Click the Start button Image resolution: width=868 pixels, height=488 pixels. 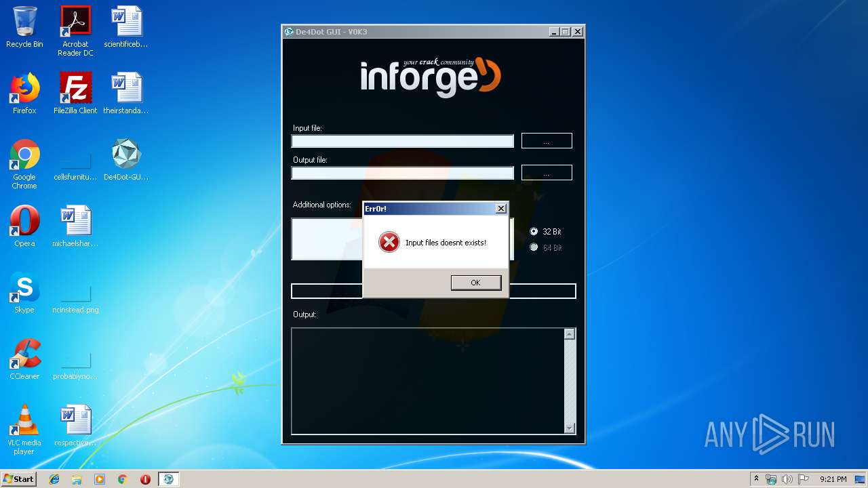[x=19, y=479]
